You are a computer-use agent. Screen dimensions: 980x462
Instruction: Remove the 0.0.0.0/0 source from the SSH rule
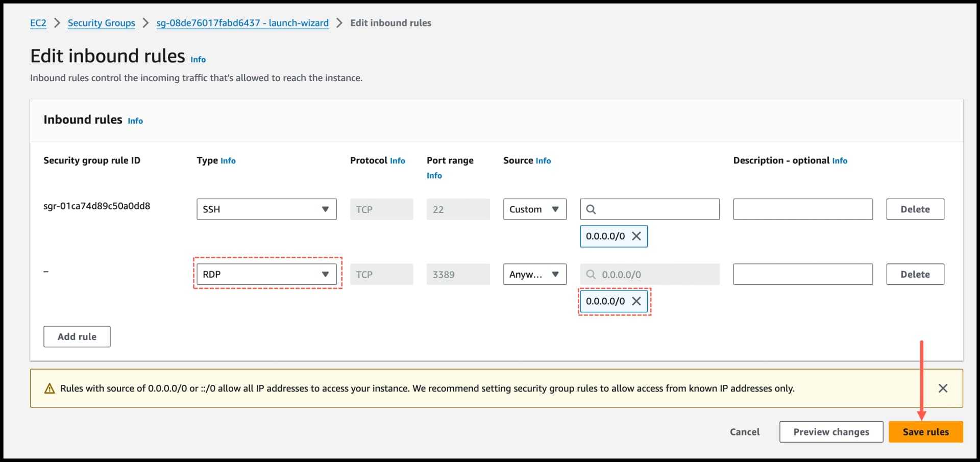[x=637, y=236]
